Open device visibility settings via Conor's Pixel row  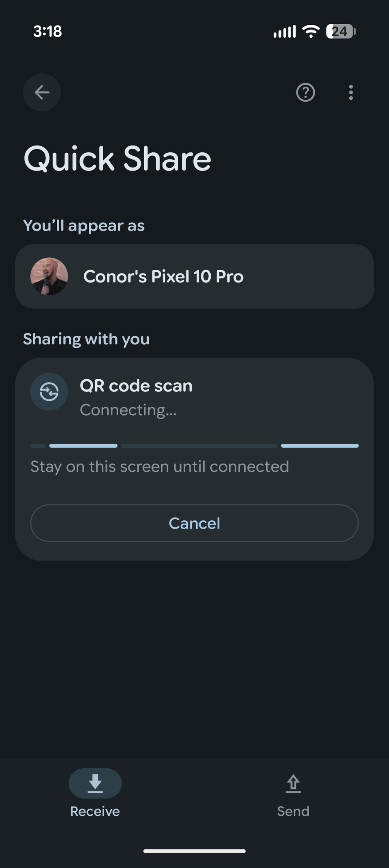coord(194,276)
